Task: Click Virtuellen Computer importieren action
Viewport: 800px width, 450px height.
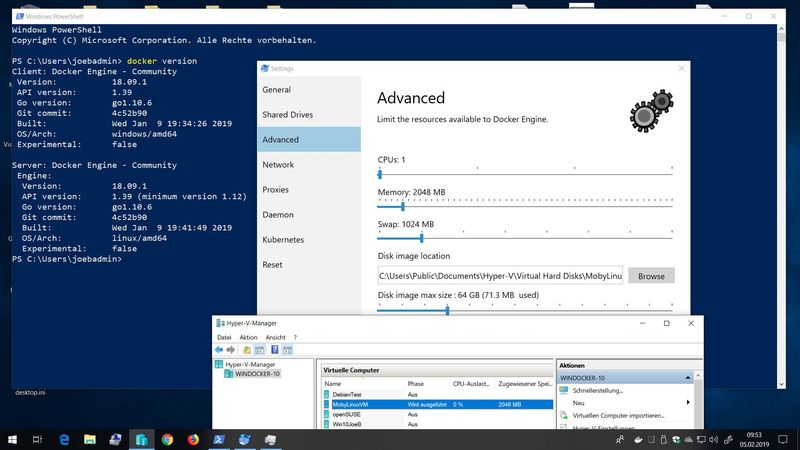Action: pos(618,415)
